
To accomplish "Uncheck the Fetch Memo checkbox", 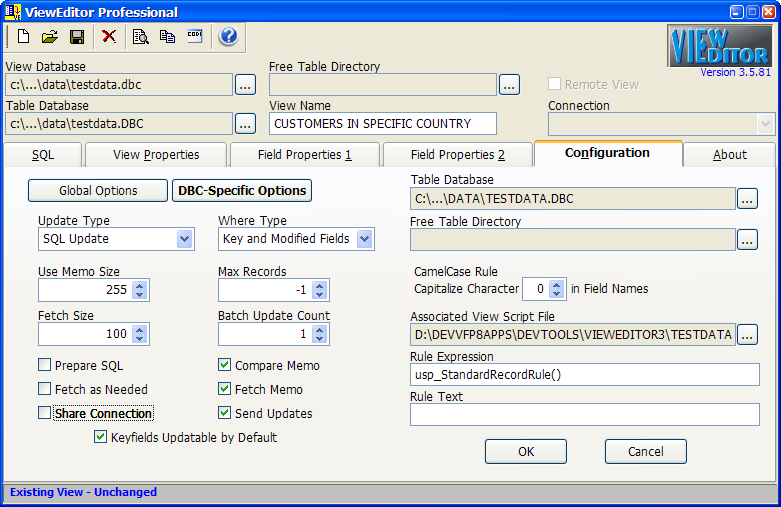I will 224,390.
